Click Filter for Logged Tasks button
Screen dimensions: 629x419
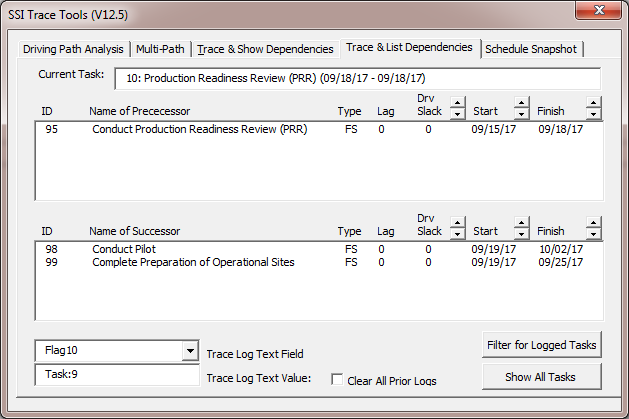click(542, 345)
